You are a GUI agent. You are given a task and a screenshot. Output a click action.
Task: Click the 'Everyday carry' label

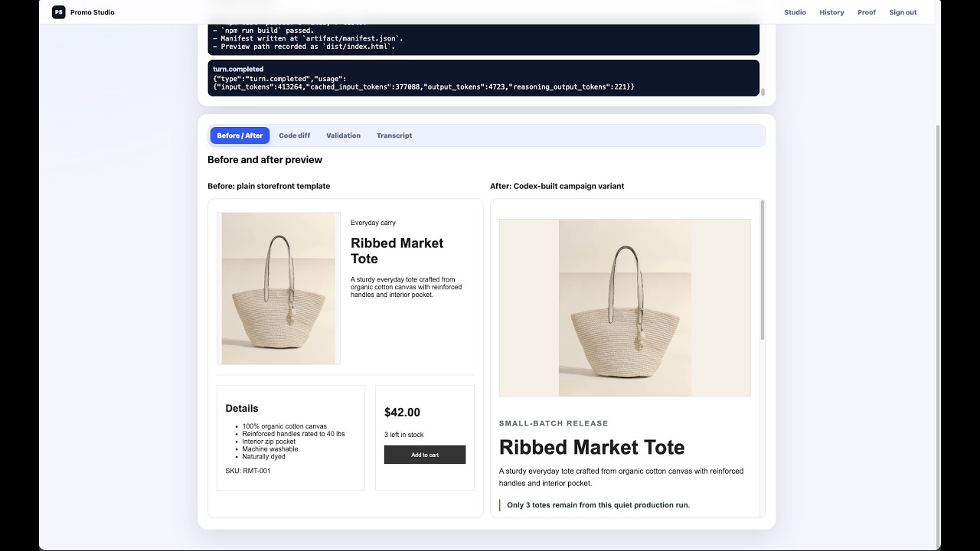[373, 223]
